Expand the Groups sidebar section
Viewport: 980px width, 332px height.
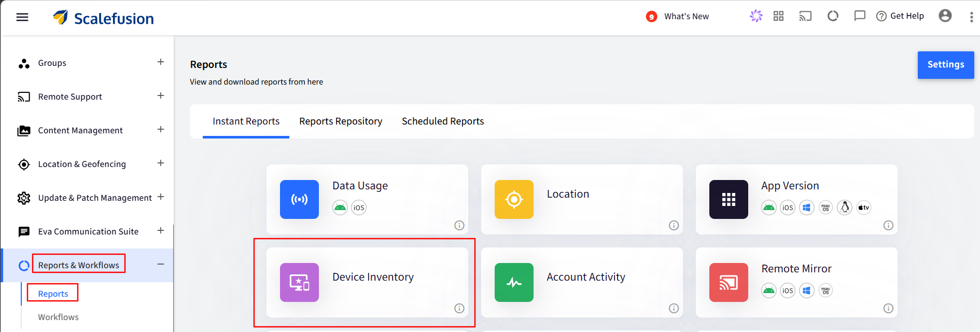161,62
